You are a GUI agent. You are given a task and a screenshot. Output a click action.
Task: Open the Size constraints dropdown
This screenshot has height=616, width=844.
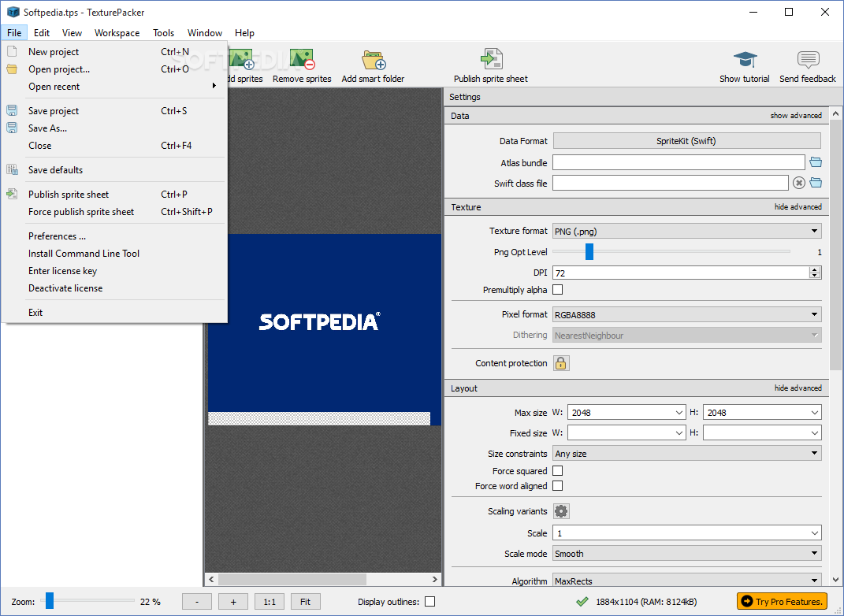point(687,454)
